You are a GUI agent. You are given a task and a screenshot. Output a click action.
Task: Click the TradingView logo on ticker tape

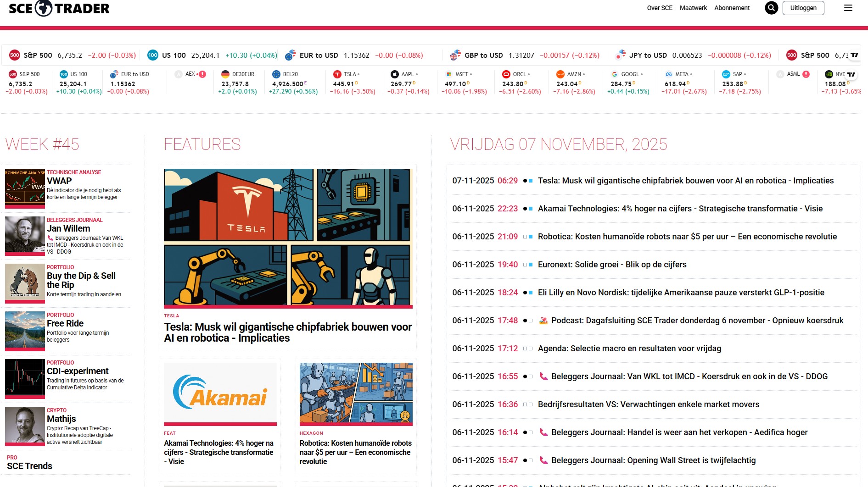[854, 55]
